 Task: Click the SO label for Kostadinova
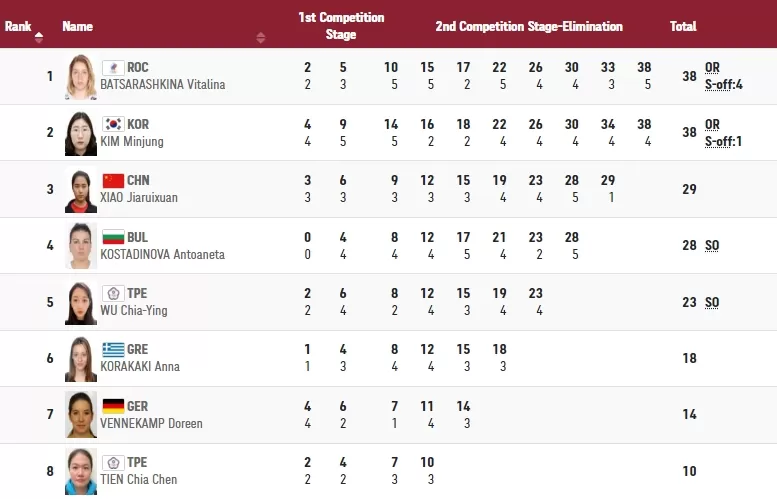(x=712, y=246)
